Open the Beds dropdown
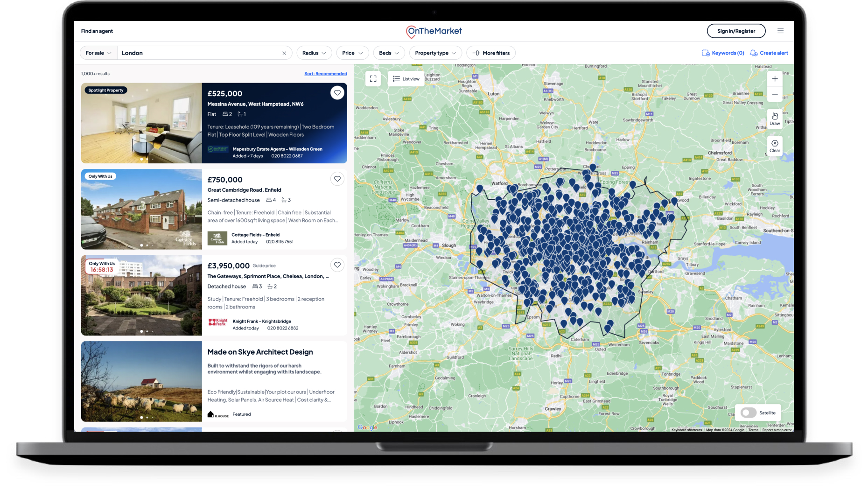Screen dimensions: 868x504 (389, 53)
